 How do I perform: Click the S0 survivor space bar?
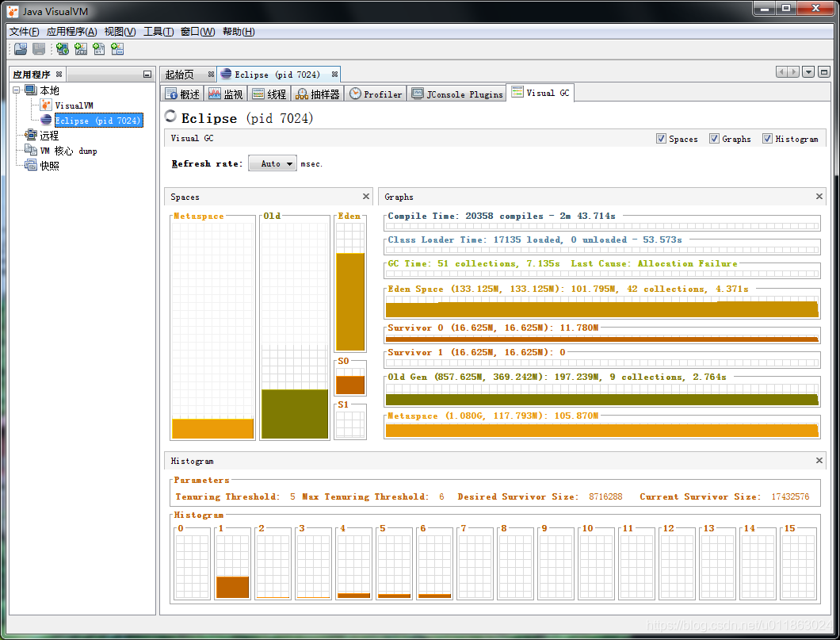coord(350,385)
